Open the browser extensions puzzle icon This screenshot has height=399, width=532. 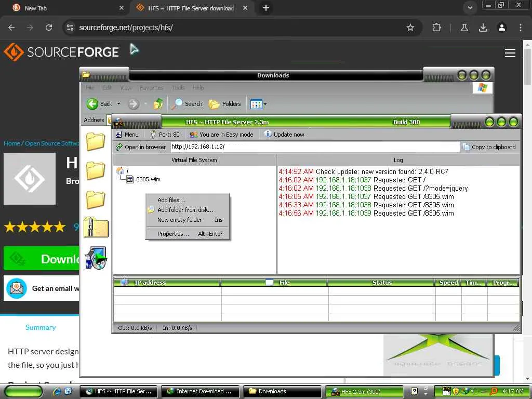point(436,28)
